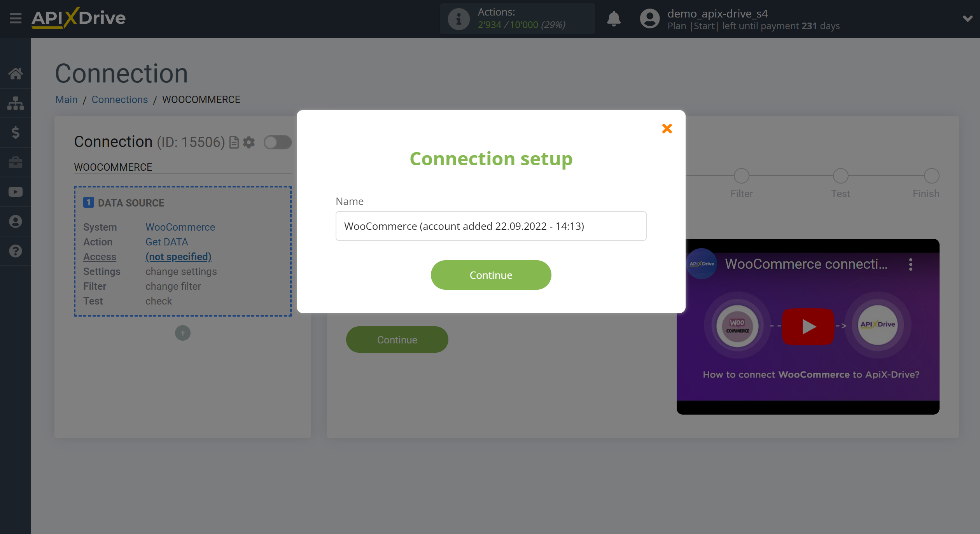Click the check text in Test row
The image size is (980, 534).
[159, 301]
